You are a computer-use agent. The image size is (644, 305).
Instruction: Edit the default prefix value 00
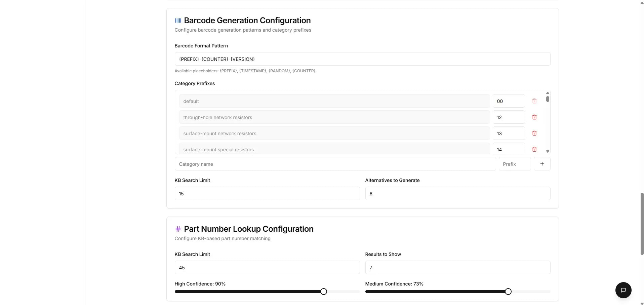pos(509,101)
